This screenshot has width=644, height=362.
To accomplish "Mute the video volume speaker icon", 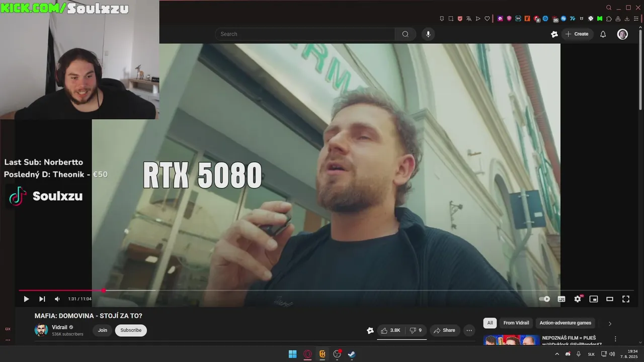I will (57, 299).
